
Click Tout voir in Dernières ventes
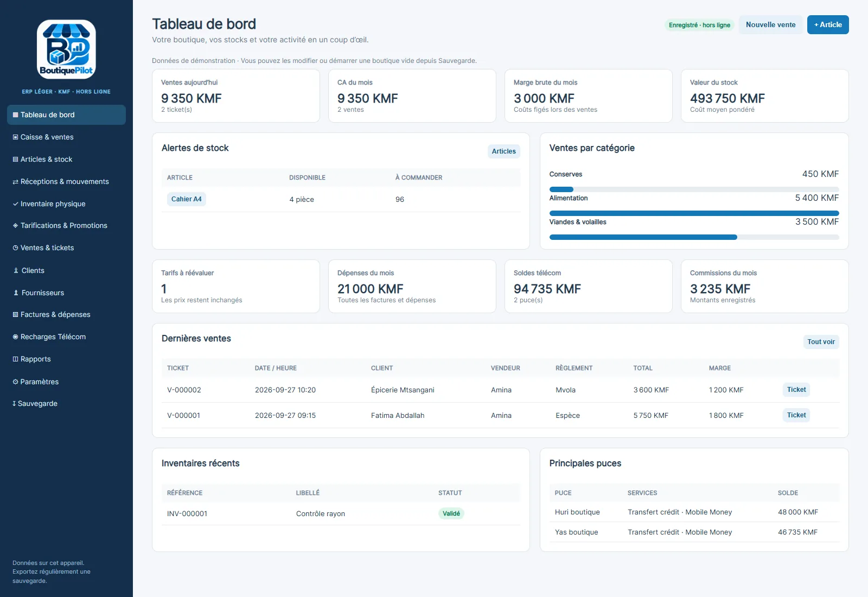point(821,342)
